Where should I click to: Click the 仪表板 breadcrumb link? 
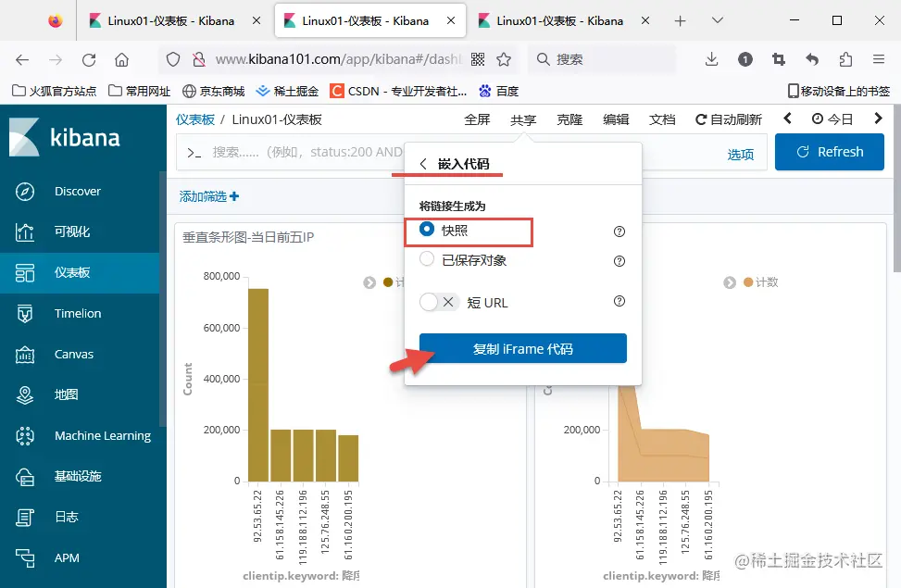[194, 119]
